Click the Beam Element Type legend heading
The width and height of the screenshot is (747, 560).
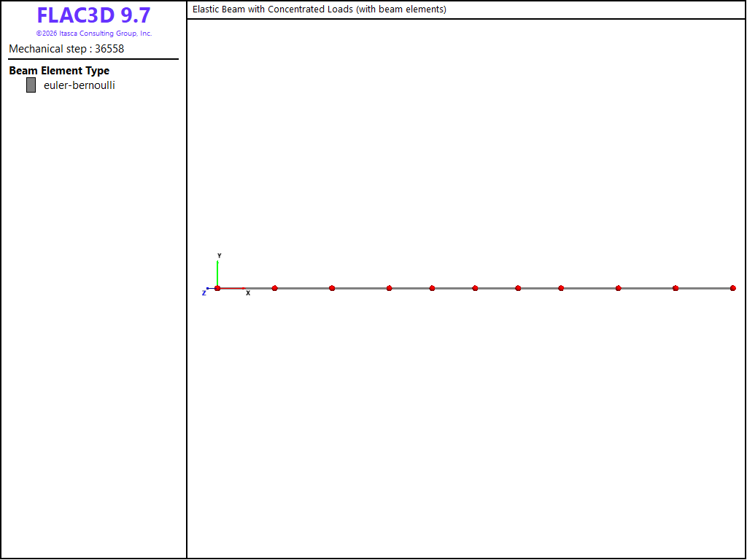(59, 71)
